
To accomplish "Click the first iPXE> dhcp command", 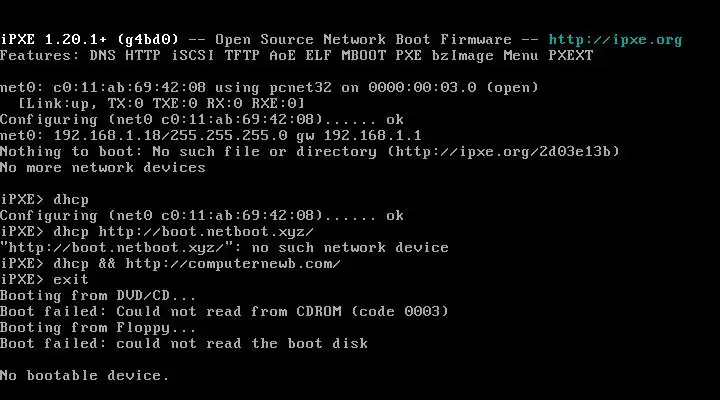I will (x=45, y=200).
